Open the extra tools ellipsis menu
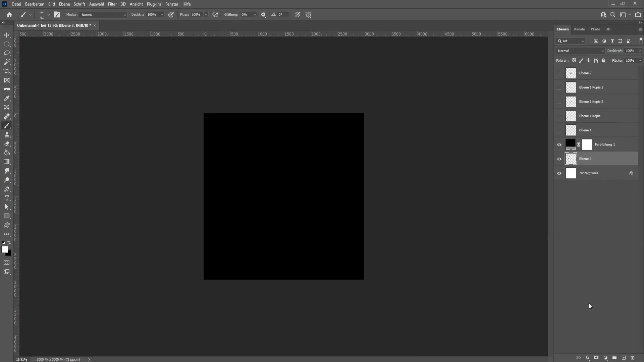This screenshot has height=362, width=644. (x=7, y=234)
